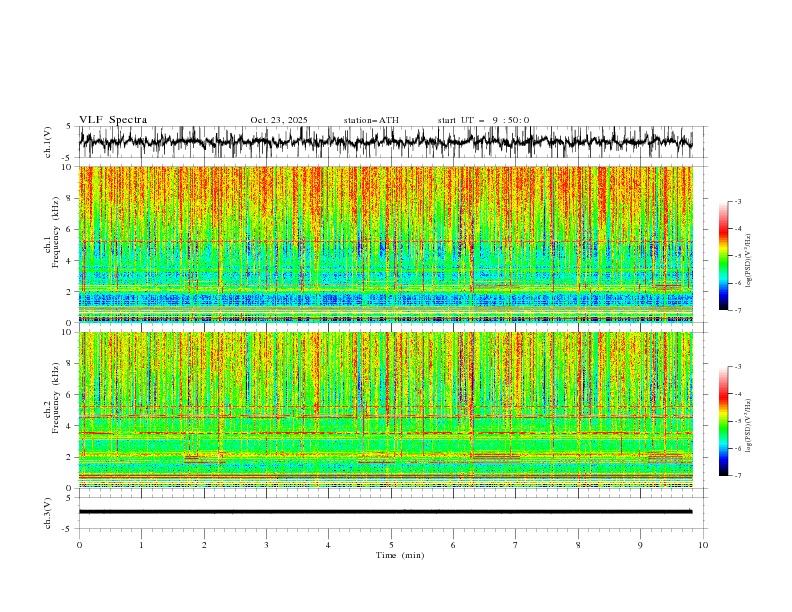The height and width of the screenshot is (612, 792).
Task: Click the "-7" tick on the ch.2 color bar
Action: 738,476
